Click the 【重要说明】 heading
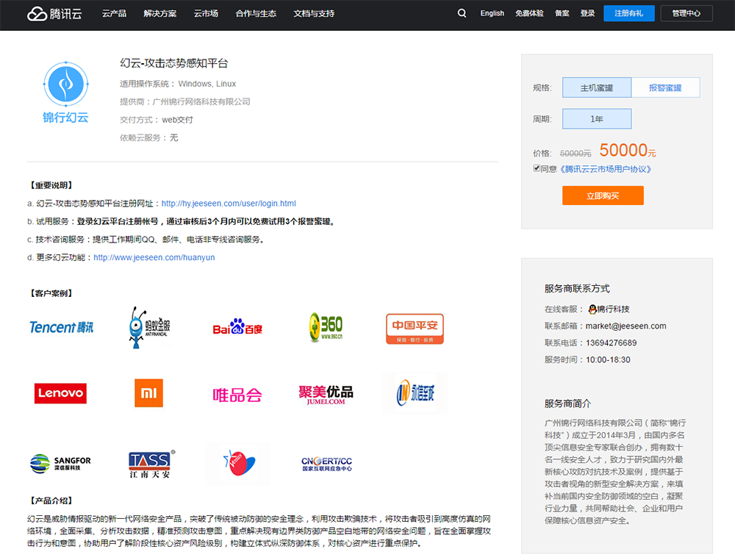 [51, 185]
